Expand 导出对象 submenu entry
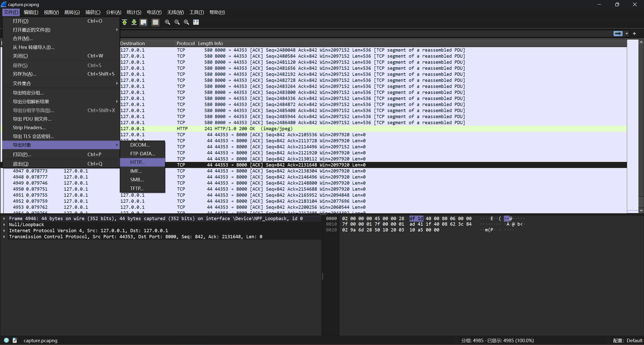The image size is (644, 345). click(x=61, y=145)
